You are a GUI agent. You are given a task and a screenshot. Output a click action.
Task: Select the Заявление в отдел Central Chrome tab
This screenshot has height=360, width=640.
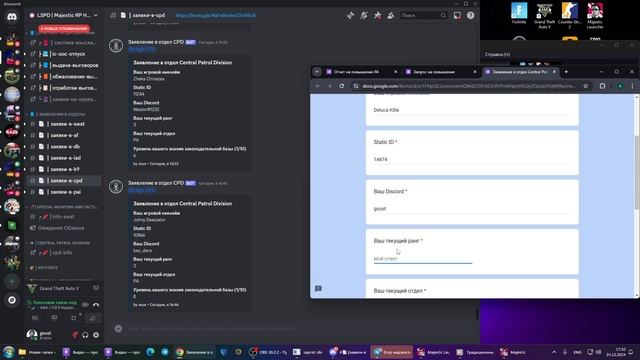tap(520, 72)
